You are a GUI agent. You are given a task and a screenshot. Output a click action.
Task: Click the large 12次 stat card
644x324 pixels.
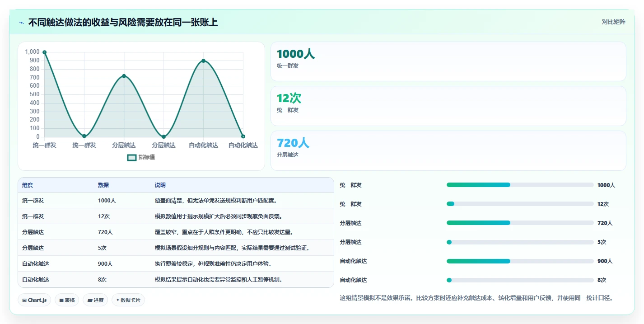point(448,106)
